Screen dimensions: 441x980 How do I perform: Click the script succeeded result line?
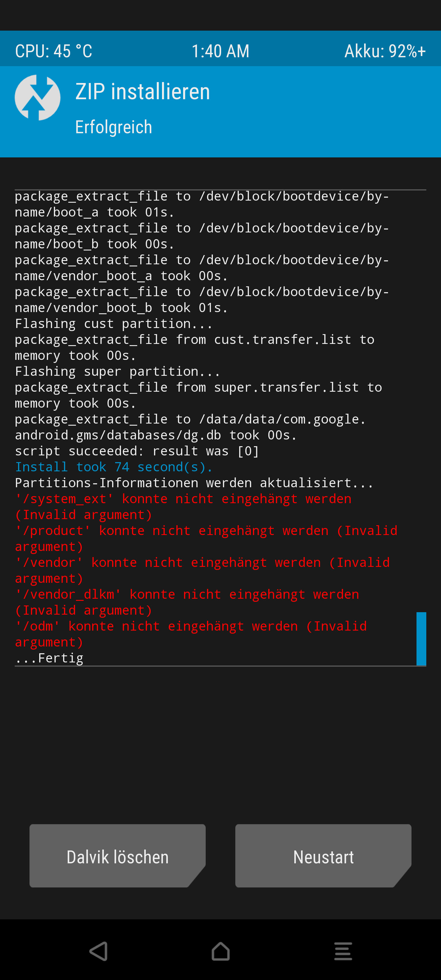click(137, 451)
